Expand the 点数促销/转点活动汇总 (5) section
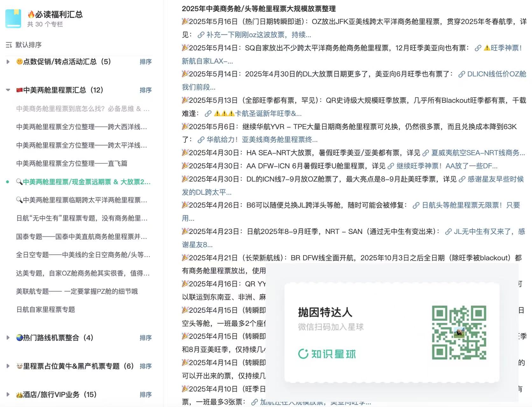Image resolution: width=532 pixels, height=407 pixels. tap(8, 62)
